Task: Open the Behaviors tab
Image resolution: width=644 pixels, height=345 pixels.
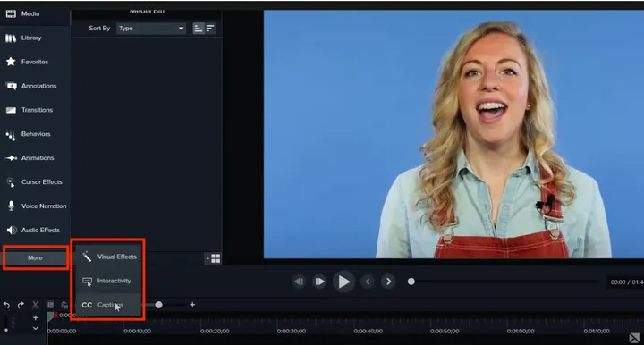Action: click(x=35, y=134)
